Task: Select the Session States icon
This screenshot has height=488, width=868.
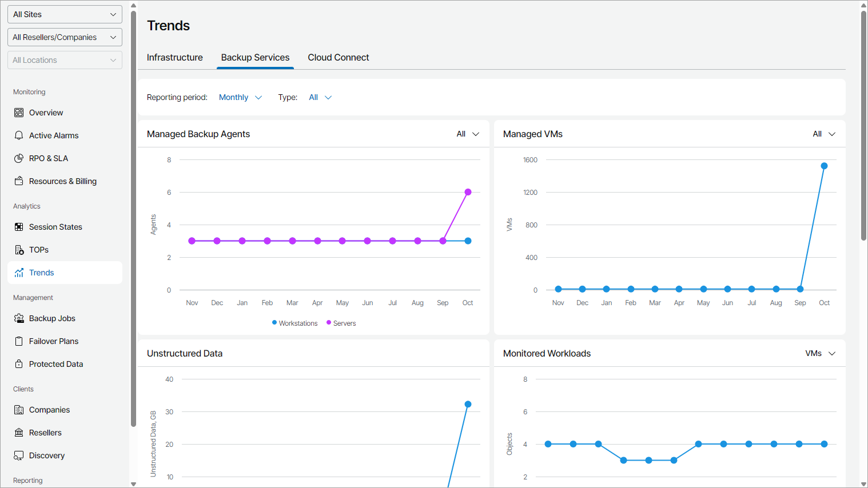Action: 19,227
